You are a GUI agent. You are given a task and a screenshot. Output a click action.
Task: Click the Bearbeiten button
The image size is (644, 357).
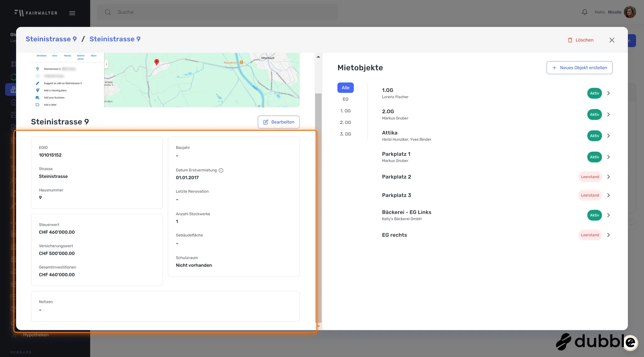[279, 122]
